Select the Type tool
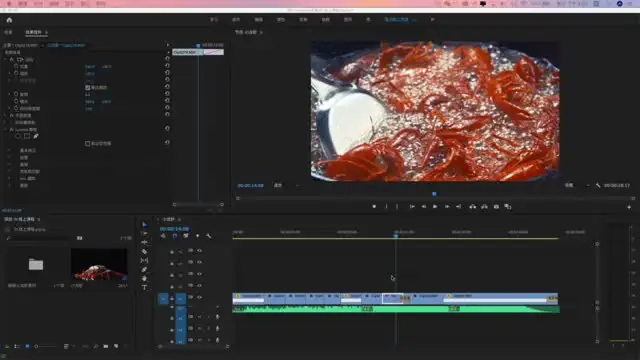 (x=144, y=287)
